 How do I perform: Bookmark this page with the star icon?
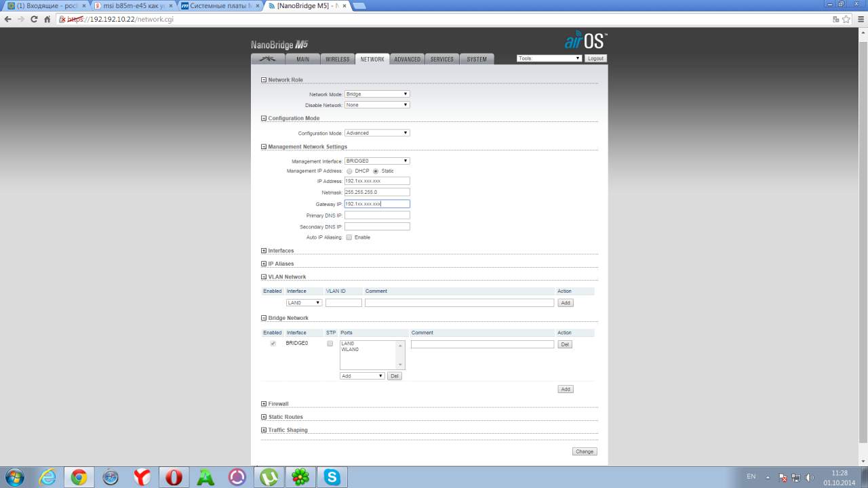pos(846,19)
